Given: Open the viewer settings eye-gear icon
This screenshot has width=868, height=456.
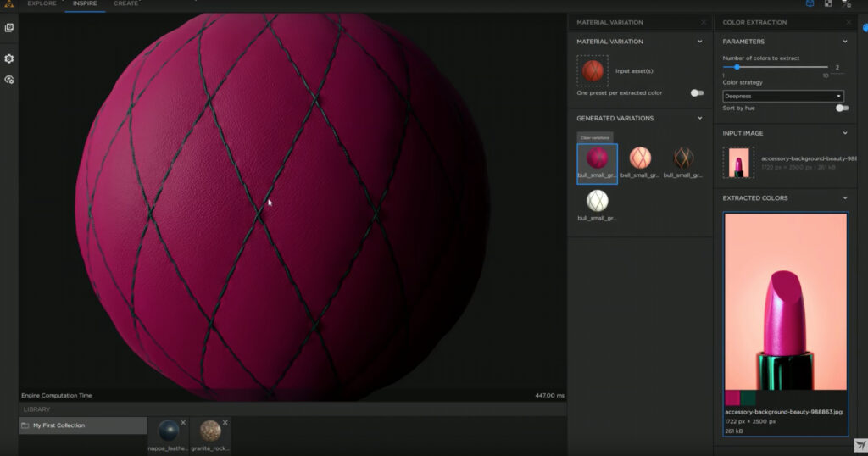Looking at the screenshot, I should coord(8,80).
